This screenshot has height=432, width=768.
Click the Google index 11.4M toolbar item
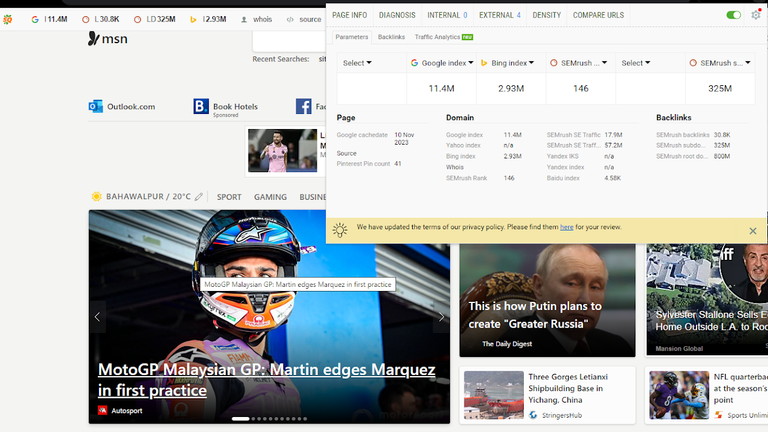click(49, 20)
